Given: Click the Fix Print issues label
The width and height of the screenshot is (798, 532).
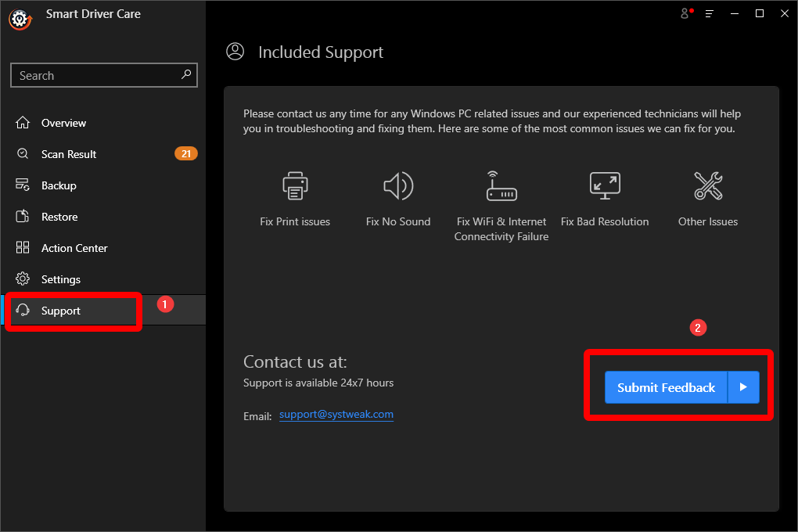Looking at the screenshot, I should pos(295,222).
